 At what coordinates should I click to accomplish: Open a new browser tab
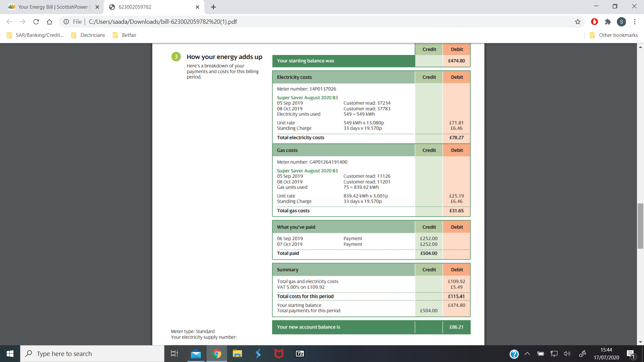pos(213,7)
